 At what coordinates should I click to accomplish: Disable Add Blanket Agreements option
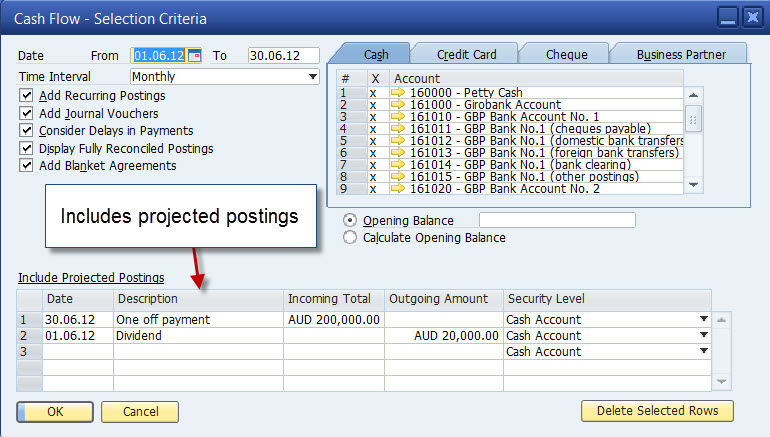click(x=26, y=166)
